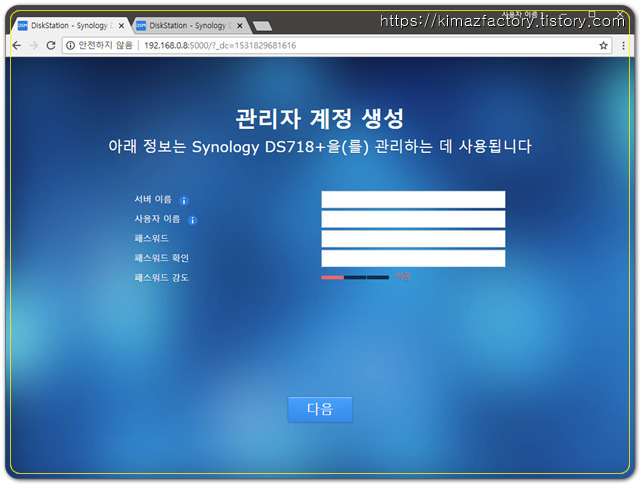The width and height of the screenshot is (640, 484).
Task: Open site info icon beside 안전하지 않음
Action: pos(70,45)
